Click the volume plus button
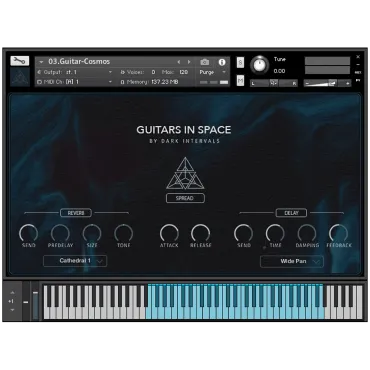This screenshot has height=370, width=370. [347, 83]
